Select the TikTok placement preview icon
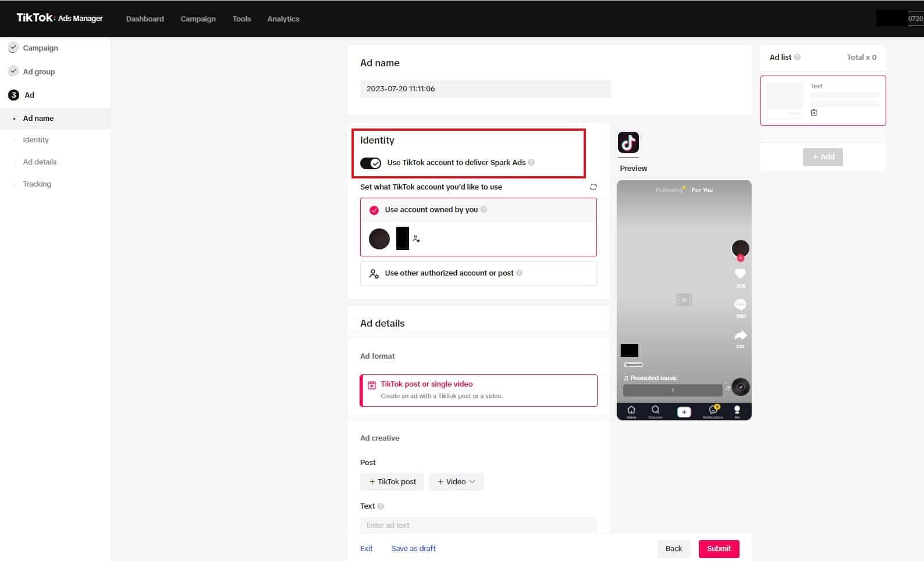The image size is (924, 561). (628, 142)
